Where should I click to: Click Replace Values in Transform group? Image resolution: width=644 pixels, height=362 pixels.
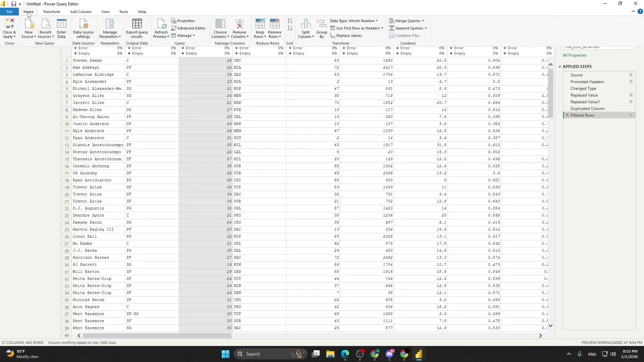[x=346, y=36]
